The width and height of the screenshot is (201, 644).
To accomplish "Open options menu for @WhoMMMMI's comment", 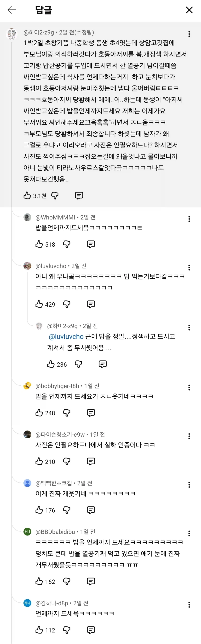I will point(189,219).
